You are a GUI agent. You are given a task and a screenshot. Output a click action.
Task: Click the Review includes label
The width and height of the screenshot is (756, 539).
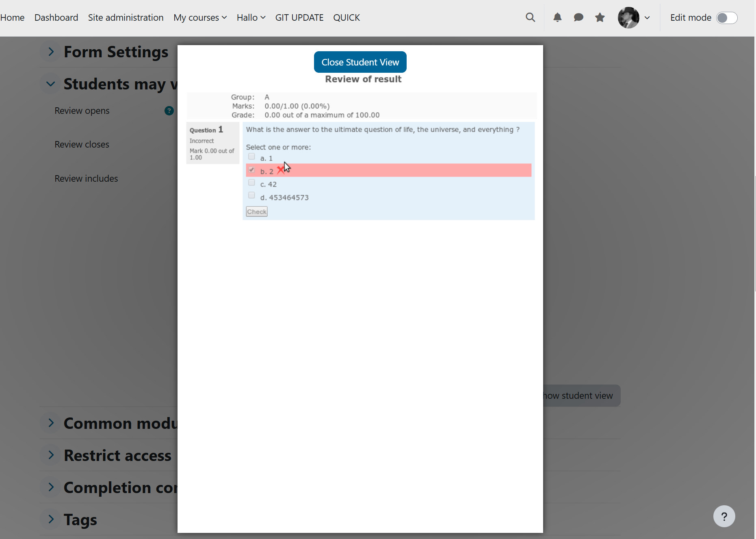coord(86,178)
